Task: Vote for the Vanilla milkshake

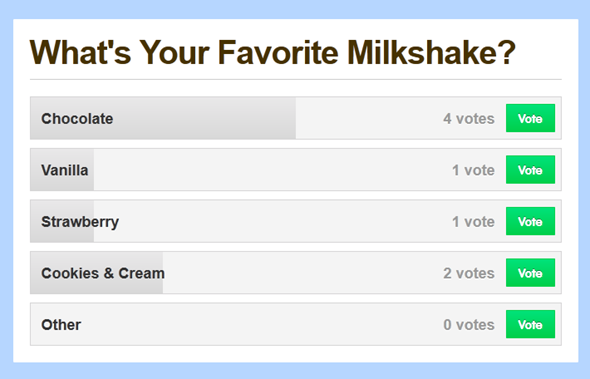Action: (530, 170)
